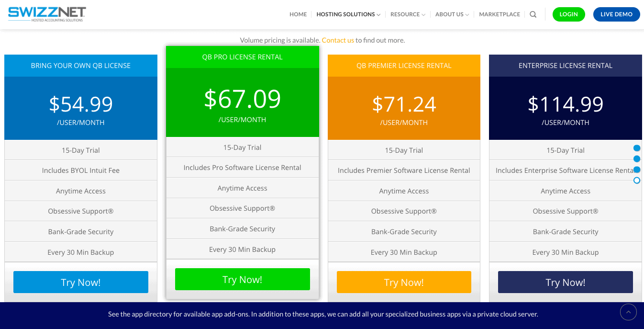Click the app directory add-ons banner text
644x329 pixels.
[323, 315]
